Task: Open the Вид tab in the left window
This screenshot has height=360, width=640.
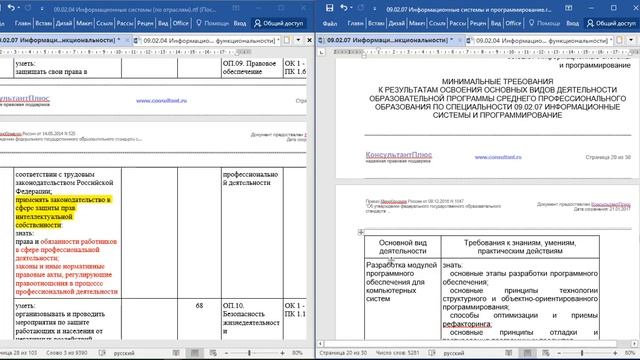Action: pos(163,24)
